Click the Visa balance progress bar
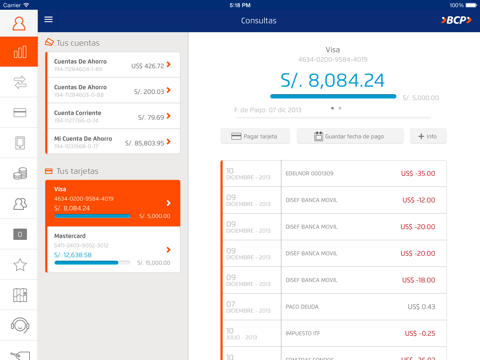The width and height of the screenshot is (480, 360). point(333,97)
